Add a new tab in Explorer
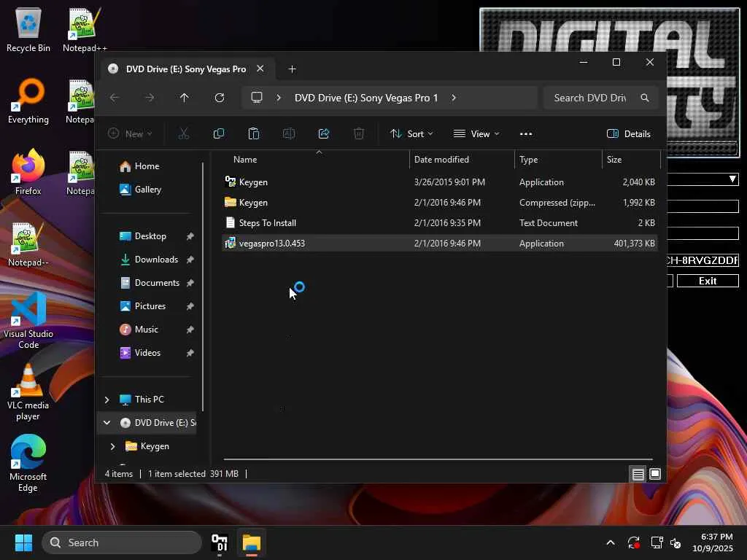The width and height of the screenshot is (747, 560). pyautogui.click(x=293, y=69)
